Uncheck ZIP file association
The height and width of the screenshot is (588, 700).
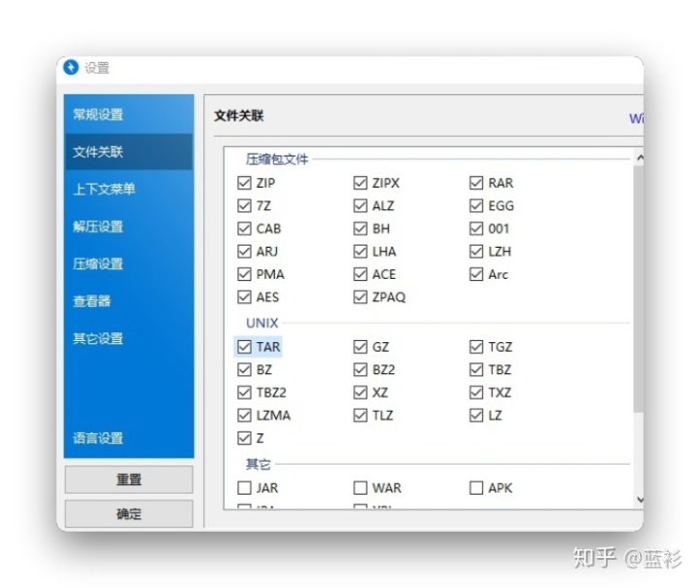pos(244,183)
